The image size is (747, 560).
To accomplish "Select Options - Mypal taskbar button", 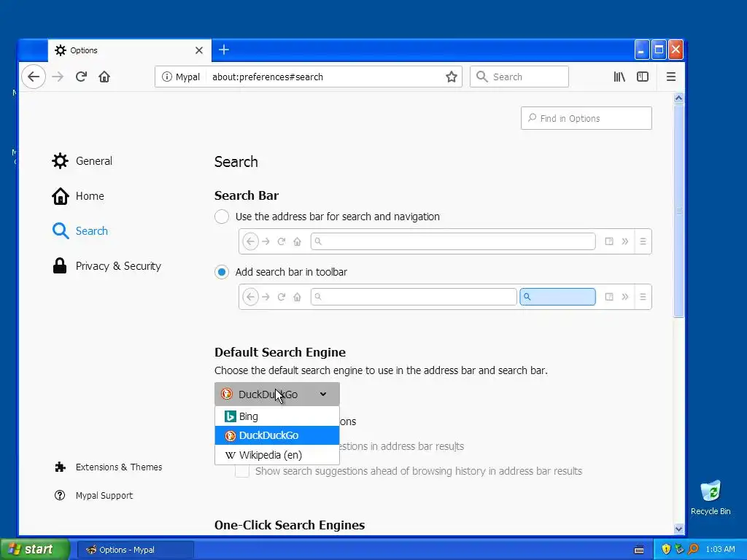I will (x=135, y=550).
